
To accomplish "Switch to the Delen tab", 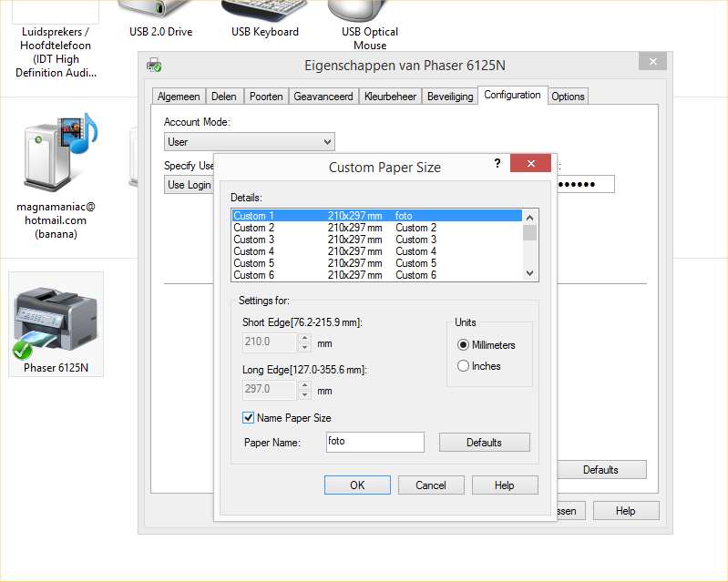I will tap(224, 97).
